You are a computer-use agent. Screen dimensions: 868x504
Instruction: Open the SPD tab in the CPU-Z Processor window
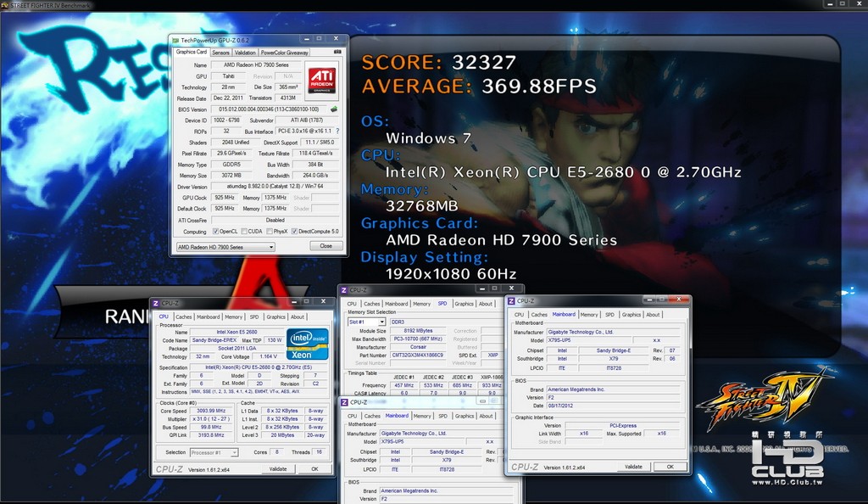[254, 316]
